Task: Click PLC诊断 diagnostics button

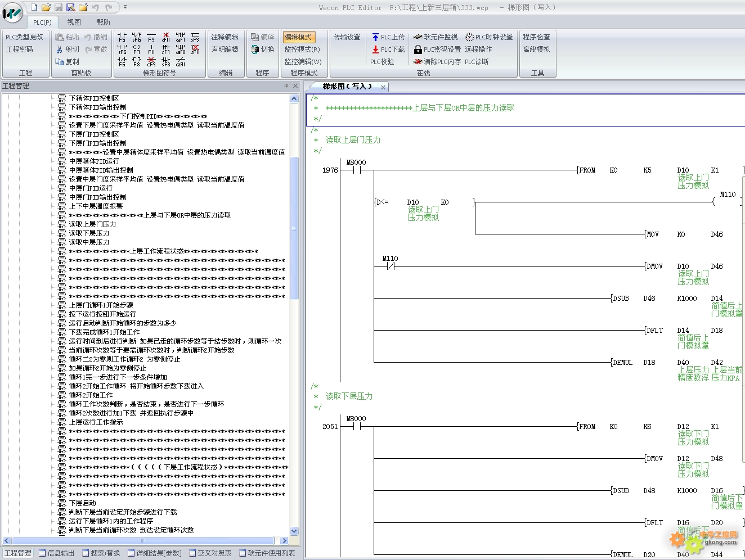Action: [x=477, y=62]
